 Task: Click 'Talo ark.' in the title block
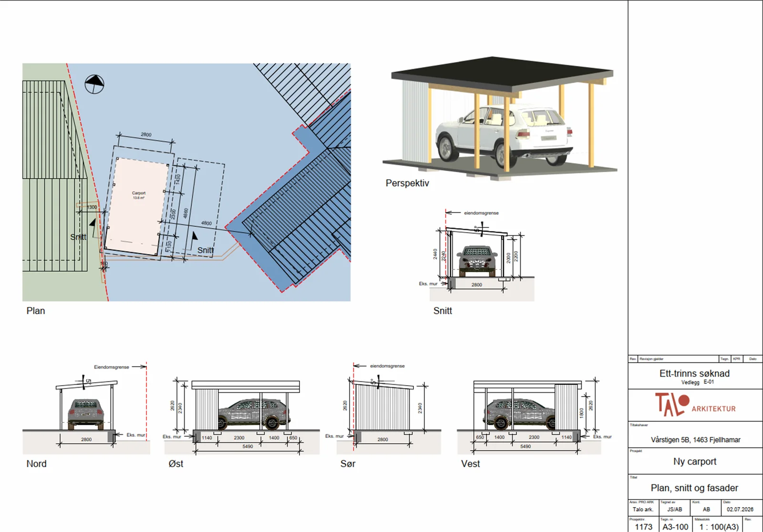pyautogui.click(x=643, y=510)
